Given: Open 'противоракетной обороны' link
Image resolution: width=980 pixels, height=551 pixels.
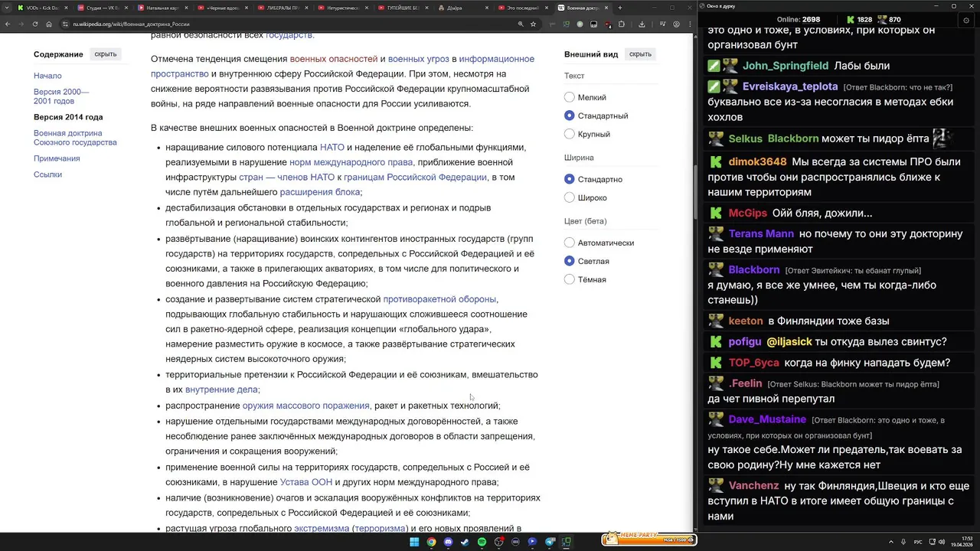Looking at the screenshot, I should click(439, 299).
